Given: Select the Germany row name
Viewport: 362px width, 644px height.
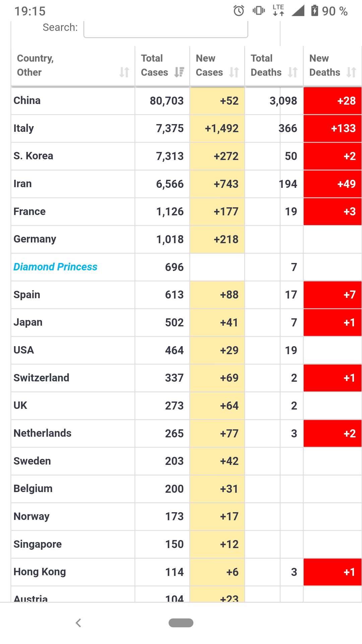Looking at the screenshot, I should click(x=35, y=239).
